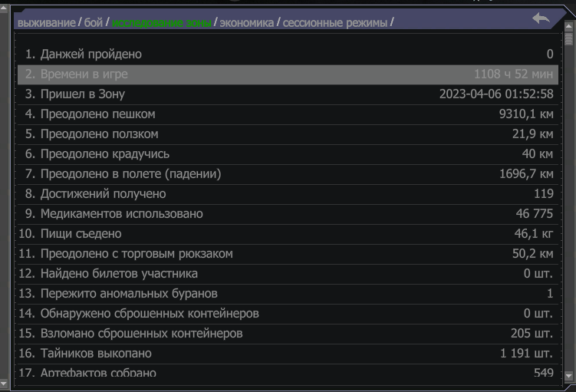
Task: Click the back arrow icon
Action: (541, 18)
